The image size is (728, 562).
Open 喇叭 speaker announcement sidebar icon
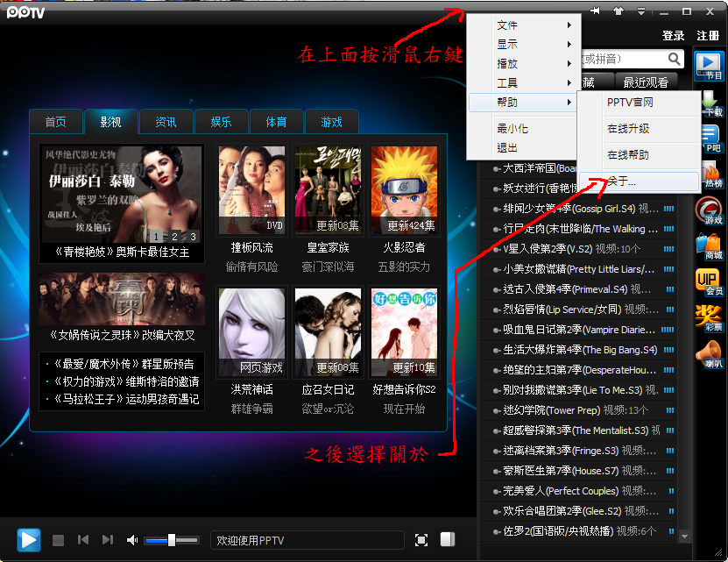(x=710, y=354)
